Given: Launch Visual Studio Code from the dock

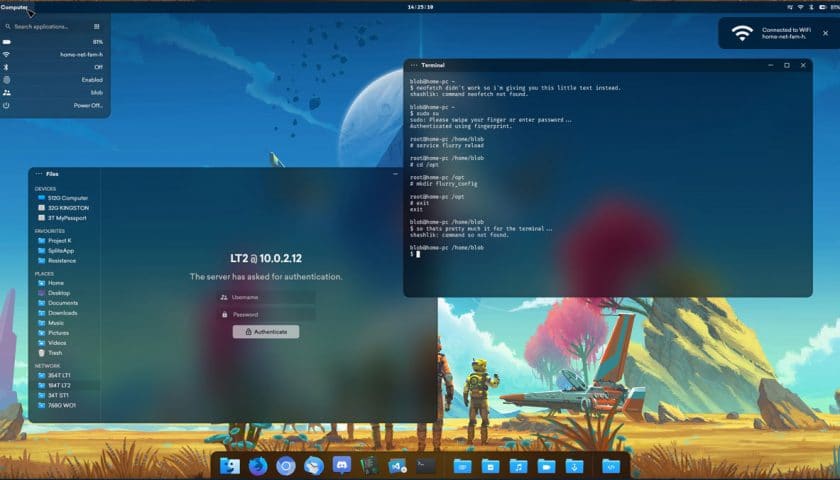Looking at the screenshot, I should point(398,466).
